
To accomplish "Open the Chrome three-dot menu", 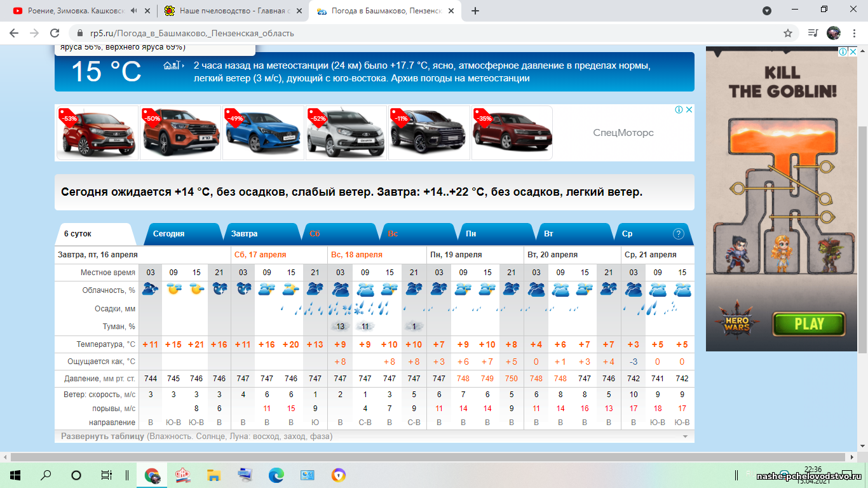I will 853,33.
